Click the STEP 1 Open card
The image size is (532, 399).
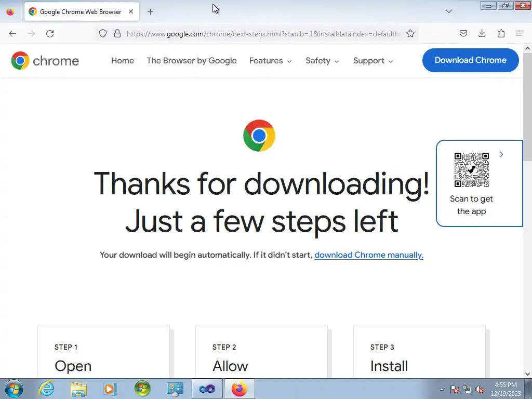pos(103,352)
